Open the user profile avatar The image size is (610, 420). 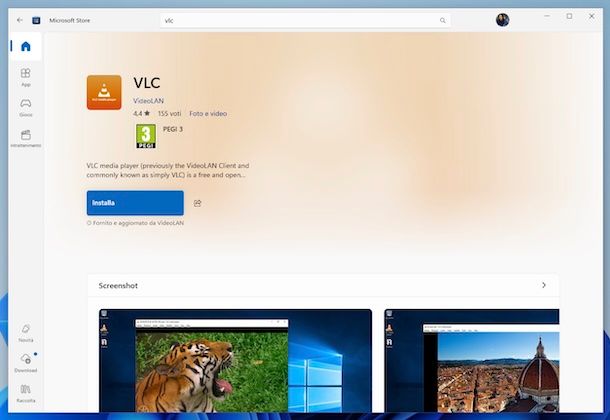[x=502, y=20]
